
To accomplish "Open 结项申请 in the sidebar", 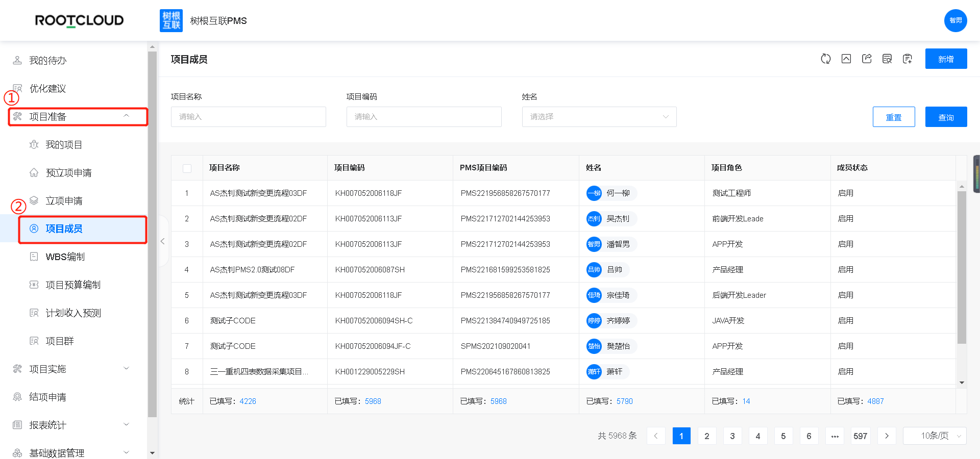I will (47, 397).
